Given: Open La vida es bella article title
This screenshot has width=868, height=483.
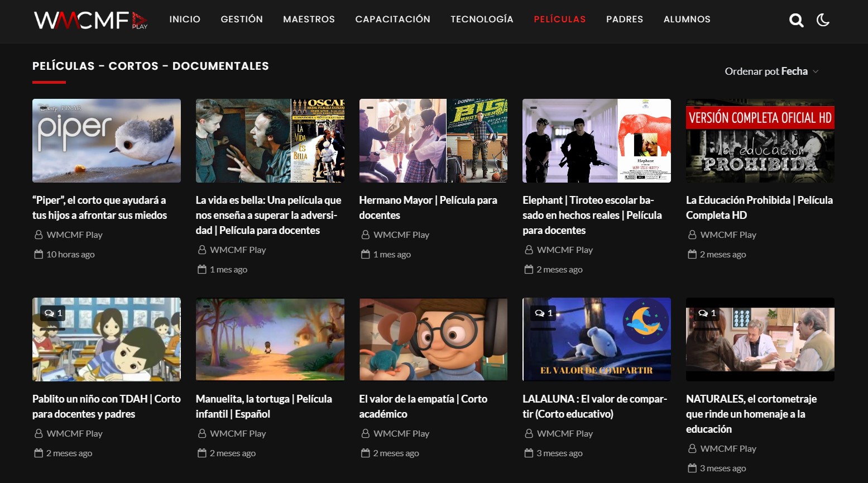Looking at the screenshot, I should (x=268, y=215).
